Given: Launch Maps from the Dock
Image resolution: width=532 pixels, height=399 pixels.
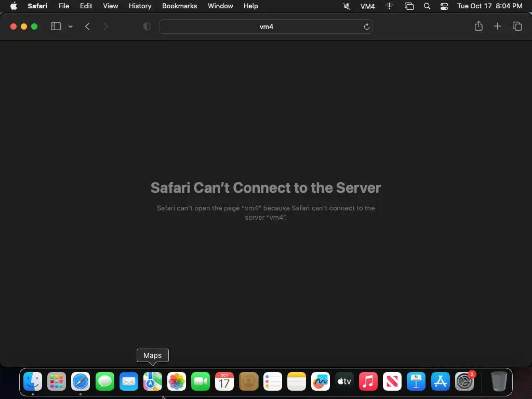Looking at the screenshot, I should click(153, 381).
